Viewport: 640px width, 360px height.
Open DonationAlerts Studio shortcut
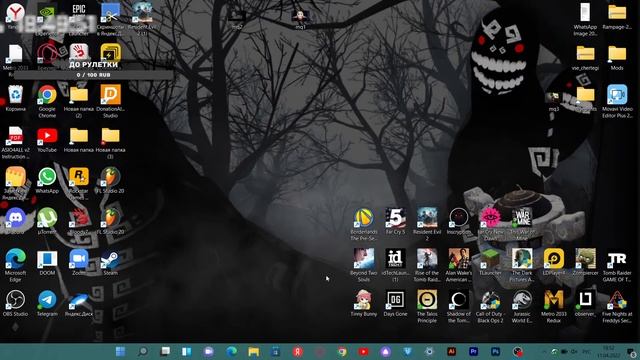(x=111, y=95)
